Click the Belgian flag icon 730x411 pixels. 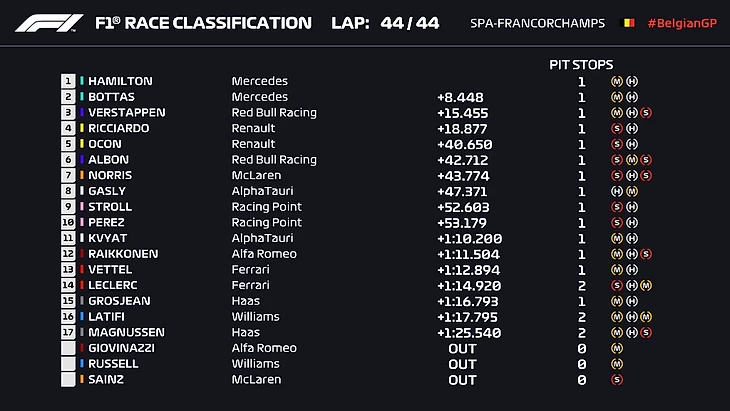click(x=629, y=23)
